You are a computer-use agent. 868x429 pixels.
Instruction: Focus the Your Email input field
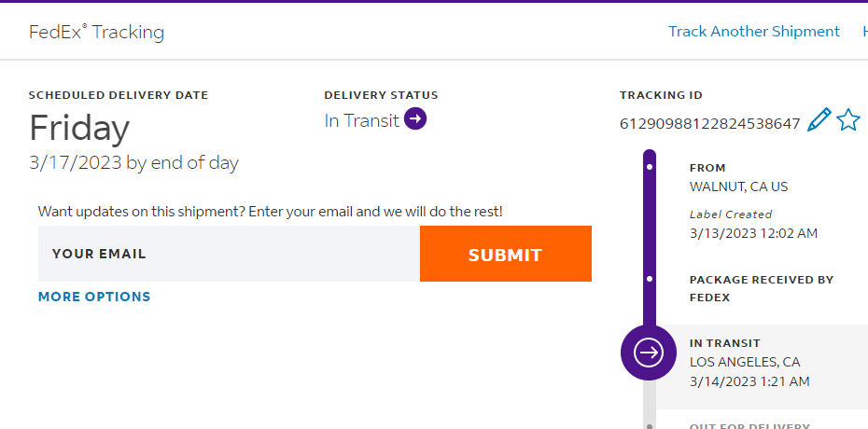pyautogui.click(x=229, y=254)
